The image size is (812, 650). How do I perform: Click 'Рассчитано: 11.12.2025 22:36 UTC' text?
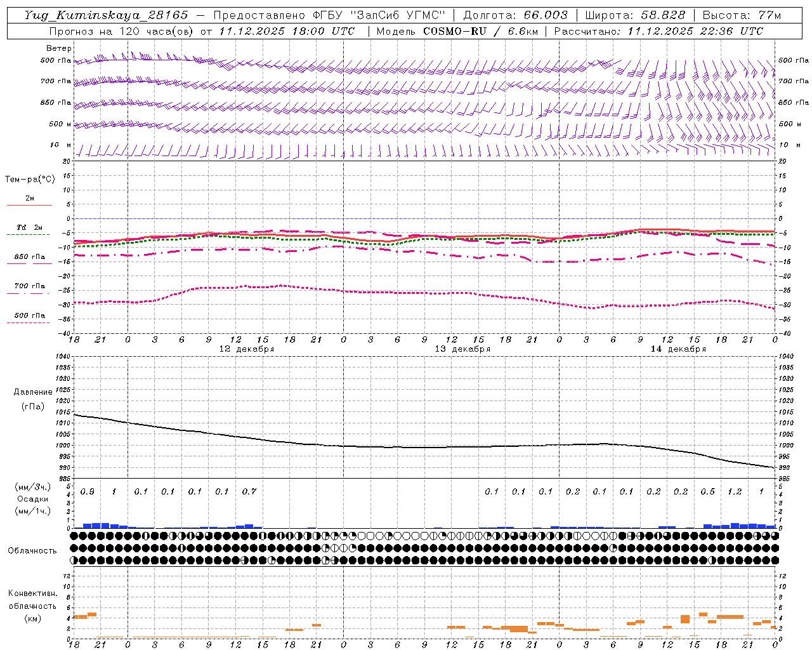coord(658,31)
